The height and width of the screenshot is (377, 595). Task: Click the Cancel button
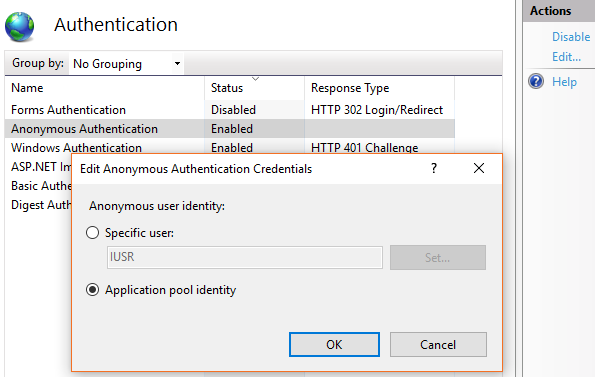click(438, 344)
